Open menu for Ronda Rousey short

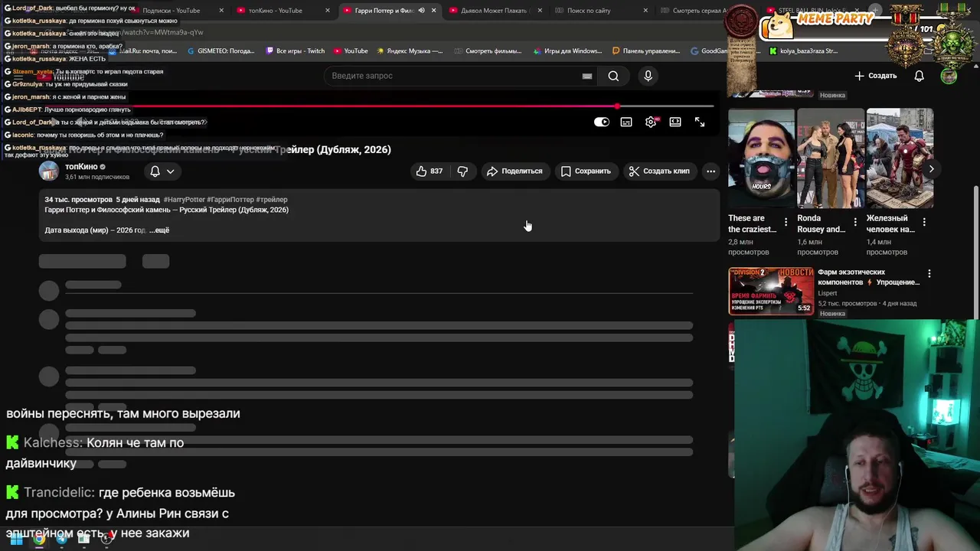click(854, 222)
